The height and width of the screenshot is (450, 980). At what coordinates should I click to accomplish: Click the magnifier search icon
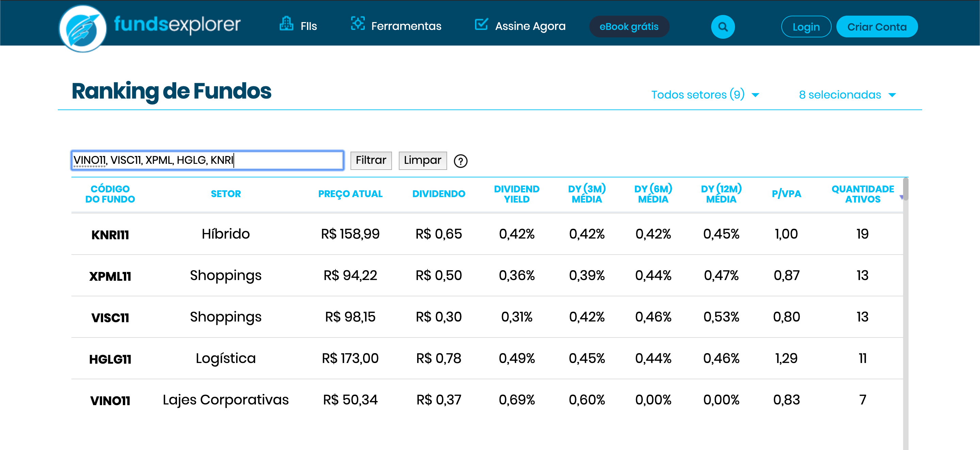click(x=722, y=27)
